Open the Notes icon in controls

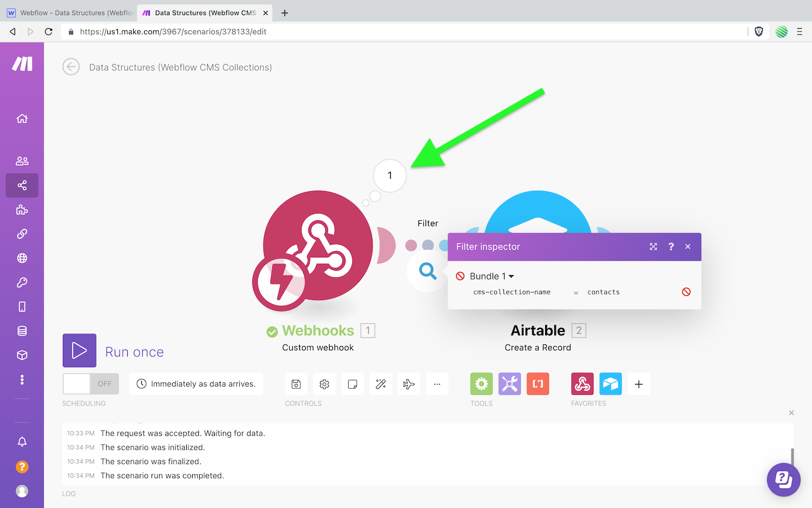[x=352, y=384]
